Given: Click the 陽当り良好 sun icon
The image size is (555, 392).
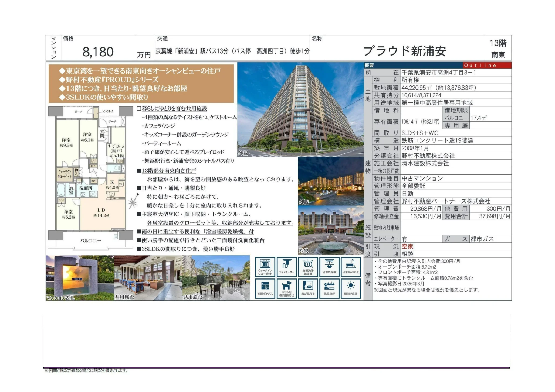Looking at the screenshot, I should click(x=351, y=288).
